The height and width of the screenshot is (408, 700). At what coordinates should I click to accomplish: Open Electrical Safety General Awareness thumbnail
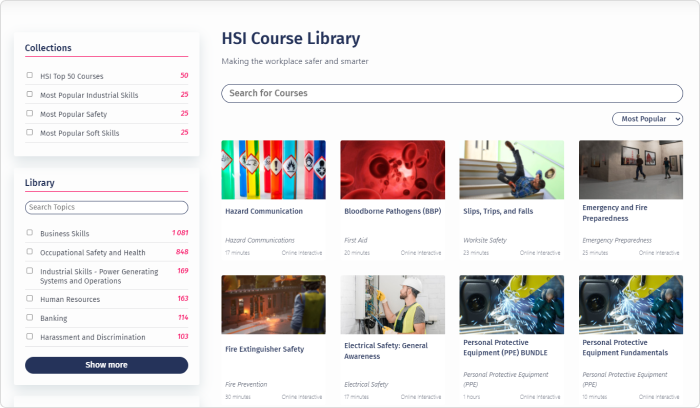393,305
